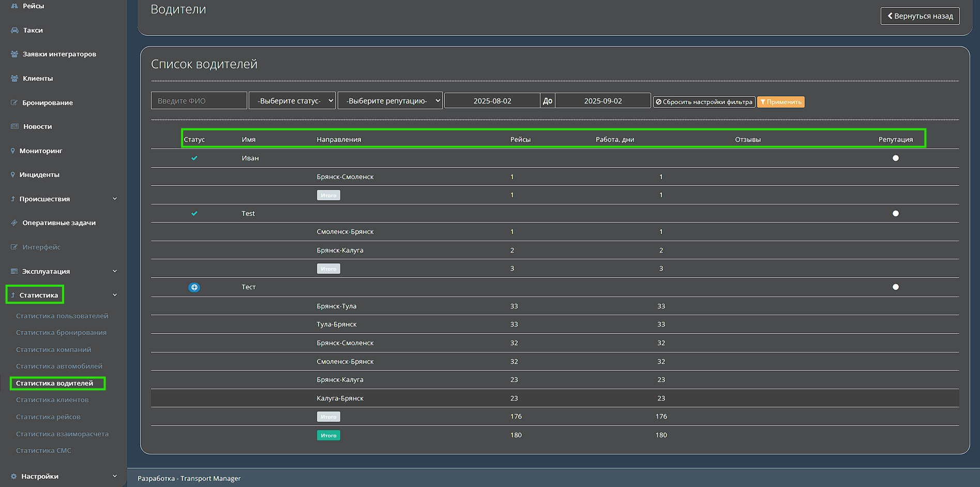Click the reputation circle for driver Test
The width and height of the screenshot is (980, 487).
pyautogui.click(x=896, y=214)
